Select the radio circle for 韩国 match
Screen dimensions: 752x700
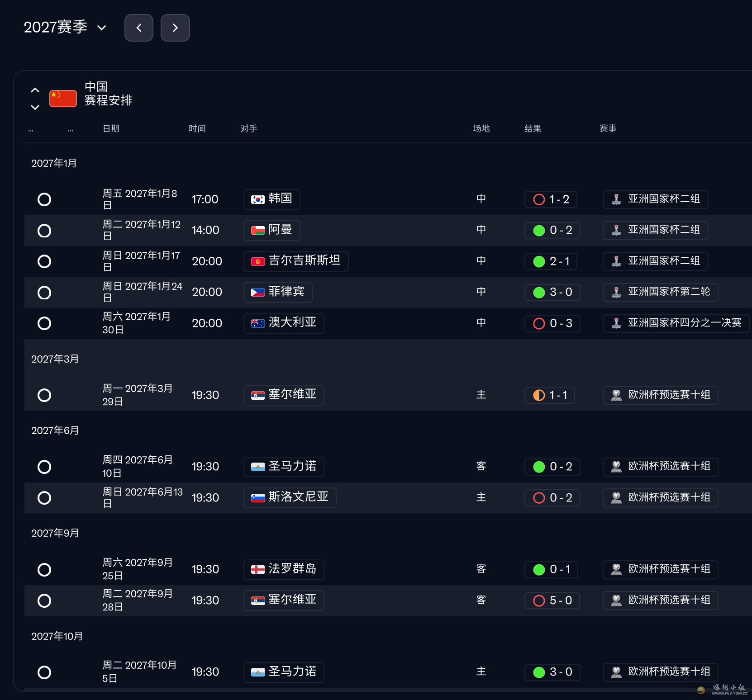44,199
